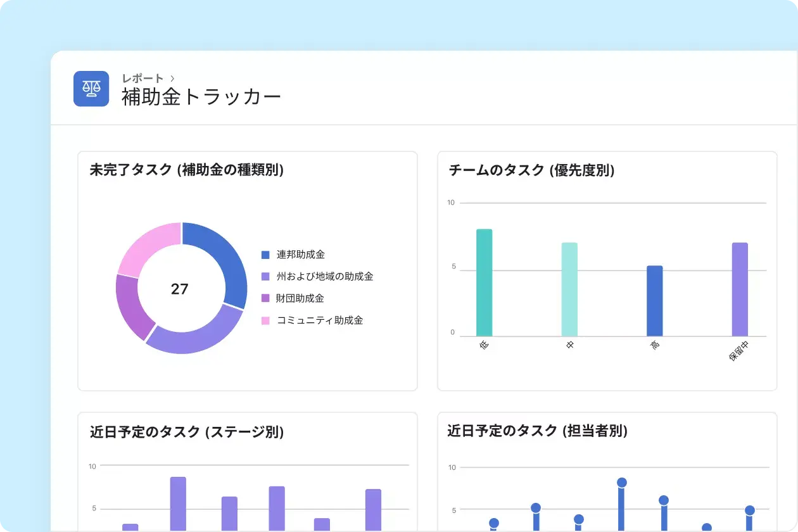Click the 近日予定のタスク (担当者別) chart title
798x532 pixels.
[538, 431]
